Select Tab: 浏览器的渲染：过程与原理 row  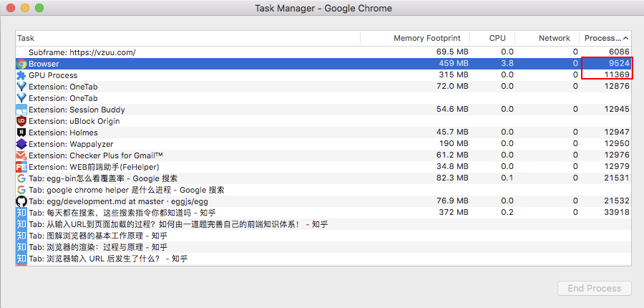point(323,247)
